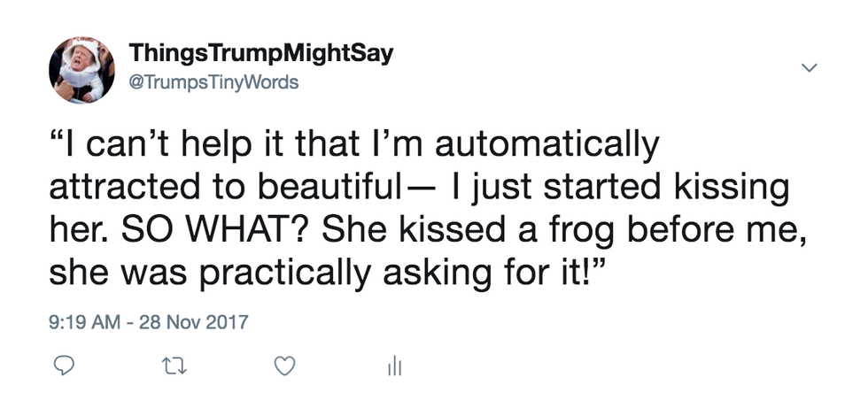Viewport: 868px width, 416px height.
Task: Open the tweet options chevron menu
Action: click(808, 68)
